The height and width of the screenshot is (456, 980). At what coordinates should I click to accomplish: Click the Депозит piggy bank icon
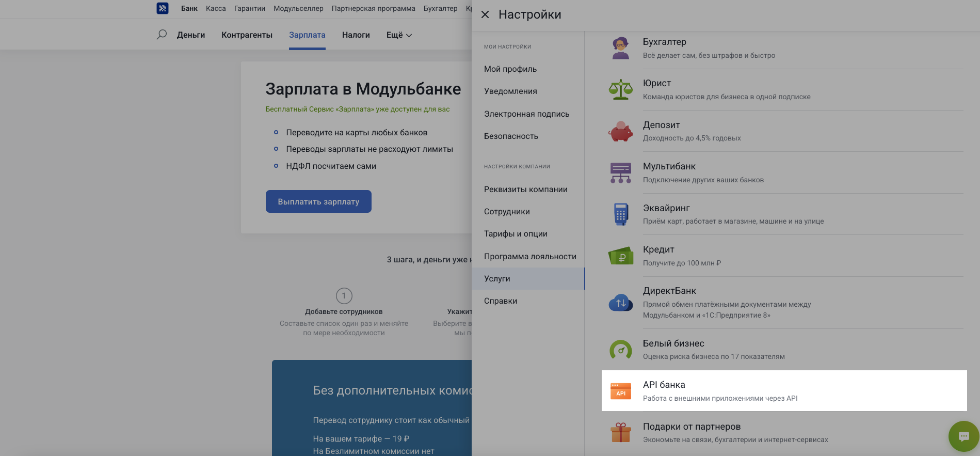pyautogui.click(x=620, y=131)
